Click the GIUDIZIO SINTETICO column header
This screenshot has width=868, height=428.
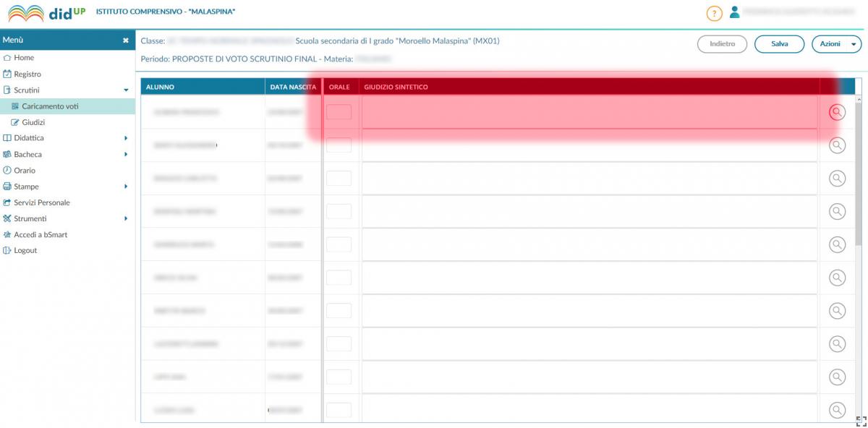click(590, 87)
